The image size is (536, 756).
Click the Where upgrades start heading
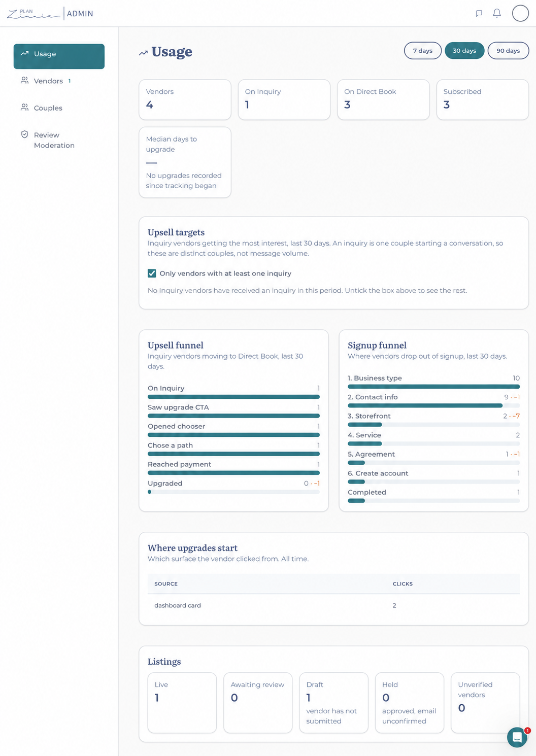(x=192, y=548)
